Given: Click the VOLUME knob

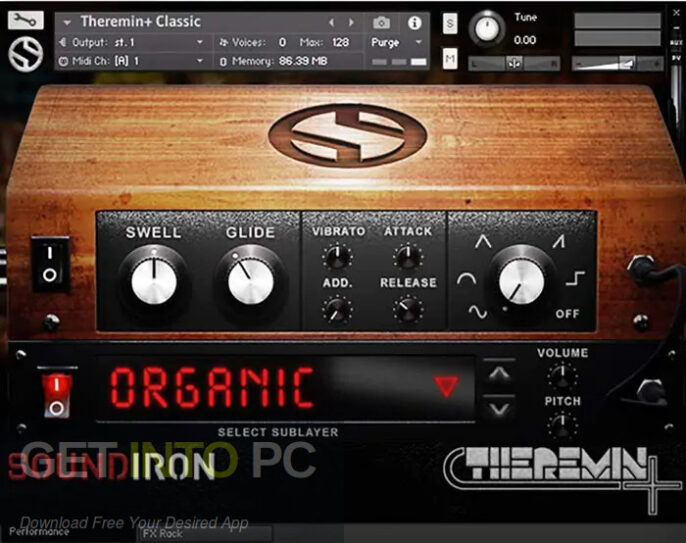Looking at the screenshot, I should [563, 375].
